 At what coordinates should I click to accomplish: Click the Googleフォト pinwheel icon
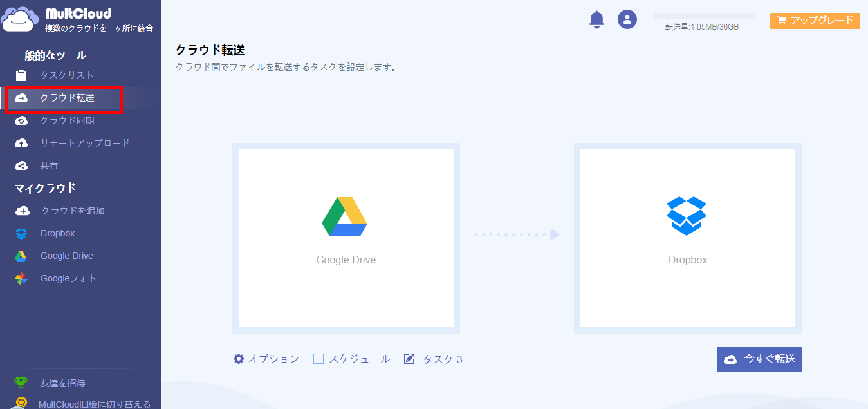21,278
